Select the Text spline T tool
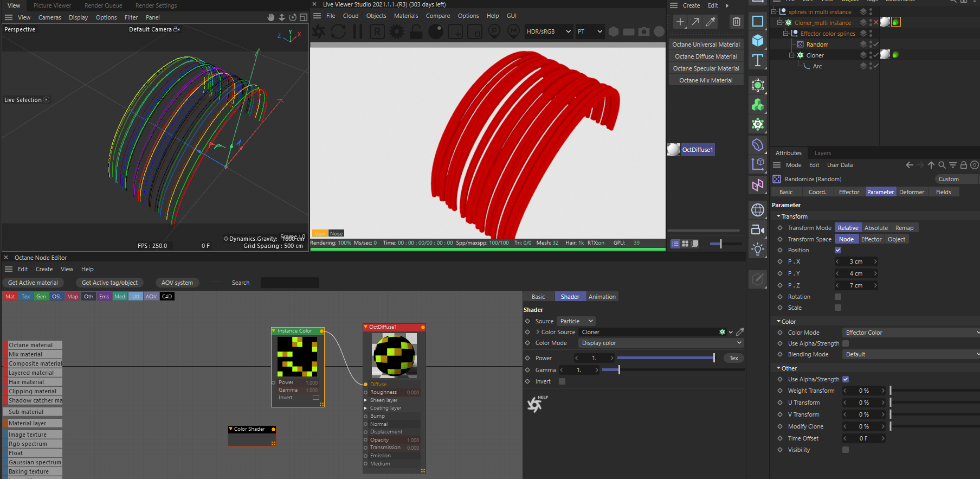The width and height of the screenshot is (980, 479). pyautogui.click(x=758, y=60)
